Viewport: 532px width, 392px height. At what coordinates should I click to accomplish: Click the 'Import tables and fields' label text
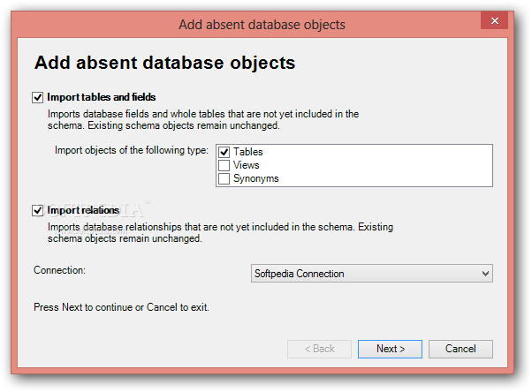101,97
